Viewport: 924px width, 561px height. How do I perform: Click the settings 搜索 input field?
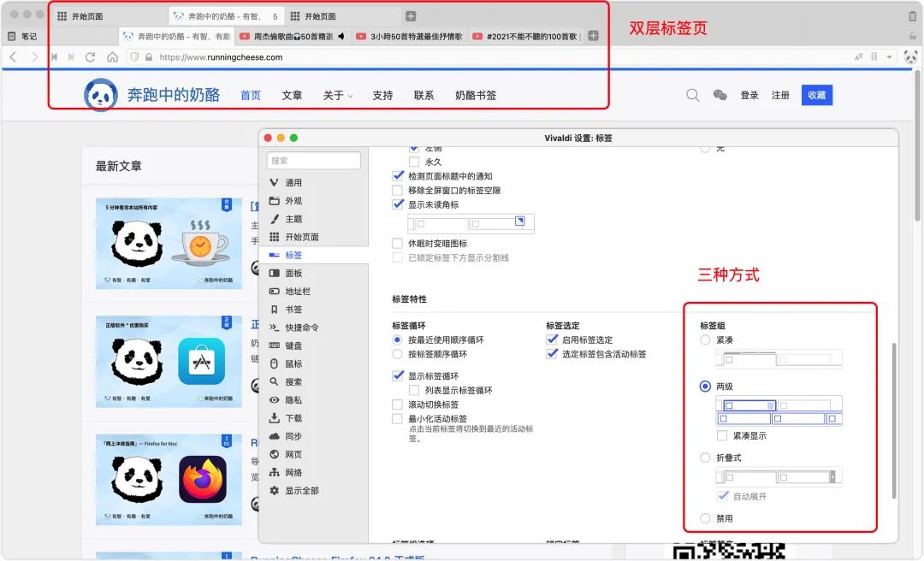(313, 160)
